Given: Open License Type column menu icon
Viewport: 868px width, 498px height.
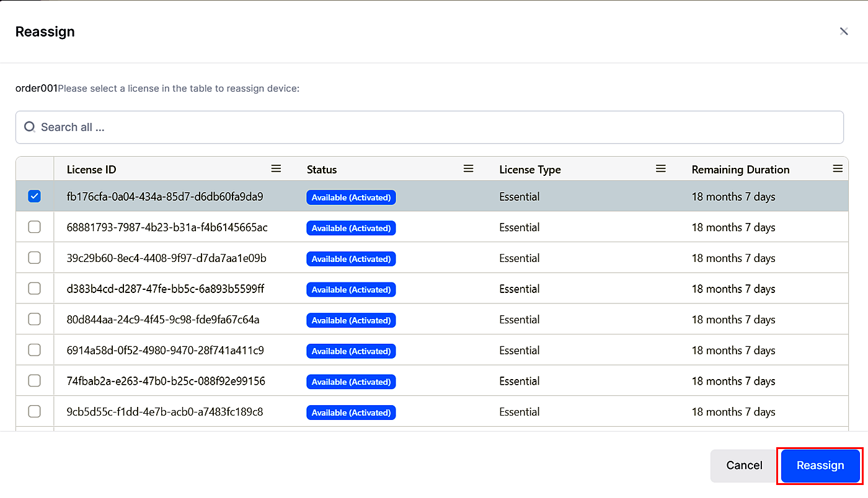Looking at the screenshot, I should (661, 169).
